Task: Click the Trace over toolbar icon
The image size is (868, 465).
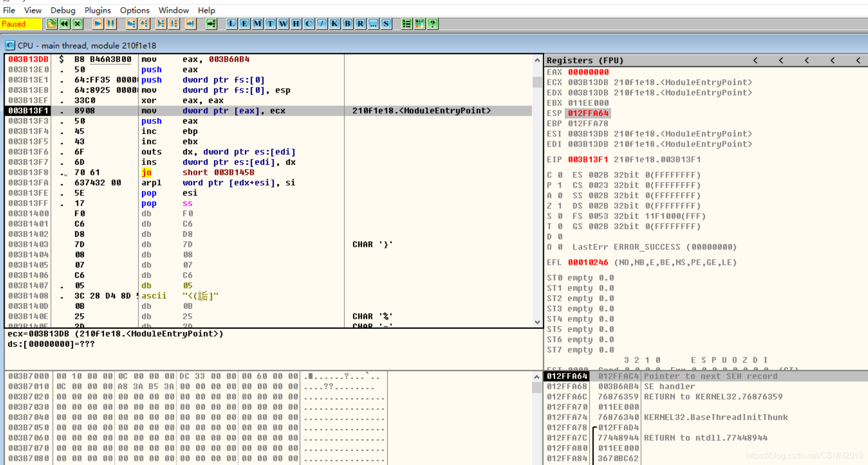Action: [174, 24]
